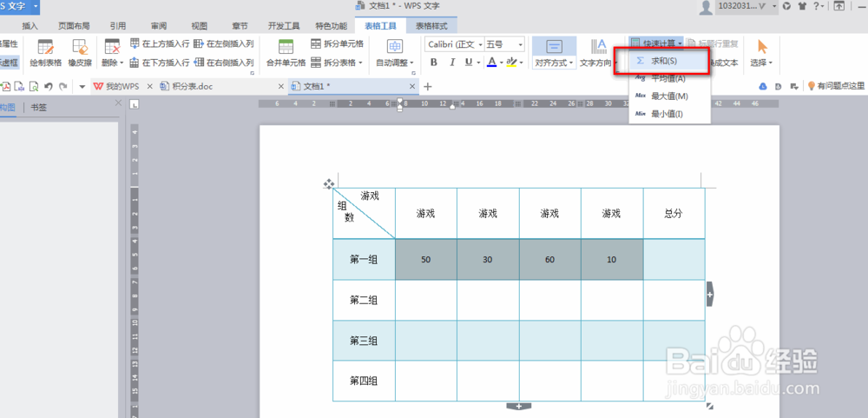Insert a row below (在下方插入行)
Viewport: 868px width, 418px height.
160,63
